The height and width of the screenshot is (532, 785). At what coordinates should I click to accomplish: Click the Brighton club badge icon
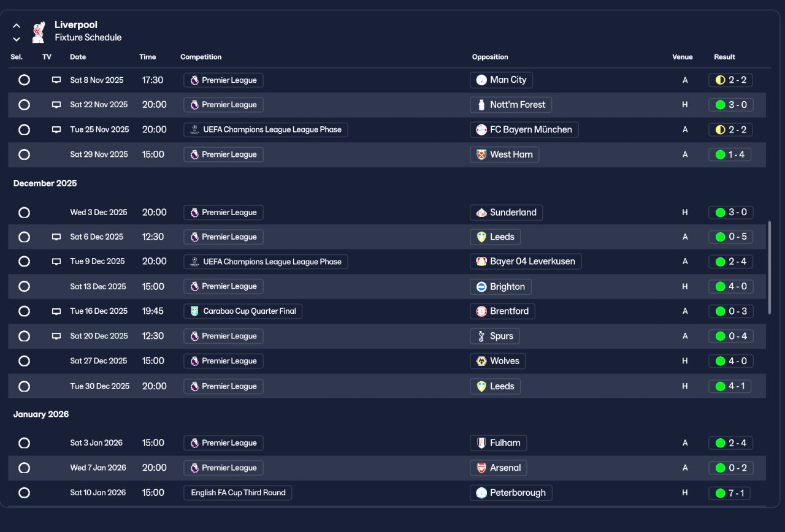(x=481, y=287)
